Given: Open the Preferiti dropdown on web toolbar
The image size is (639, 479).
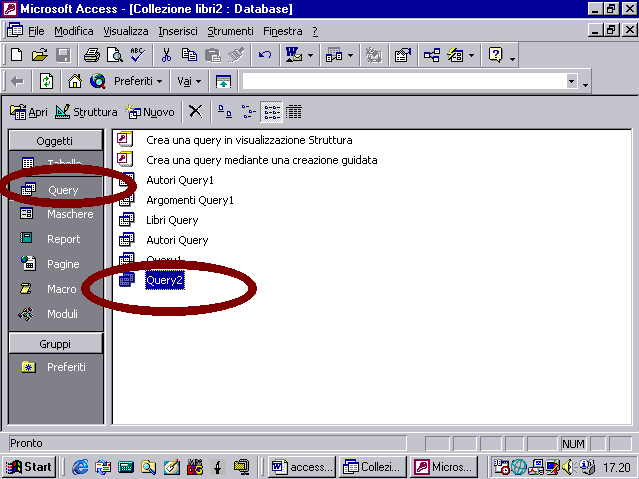Looking at the screenshot, I should point(138,81).
